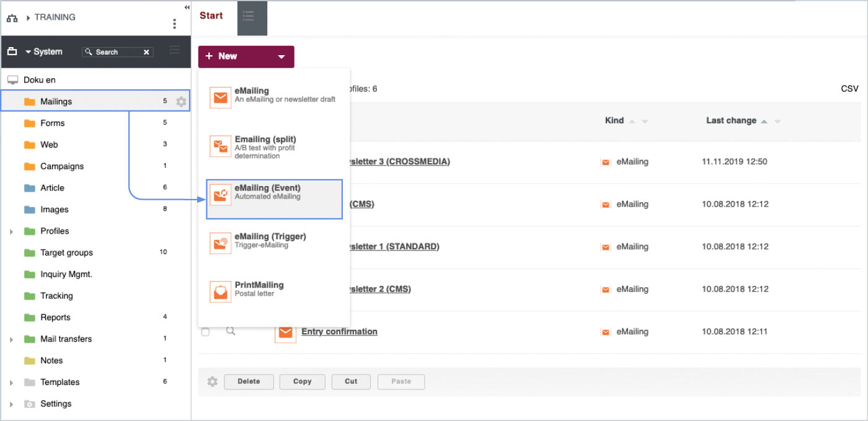Open the Entry confirmation mailing link
868x421 pixels.
[339, 332]
